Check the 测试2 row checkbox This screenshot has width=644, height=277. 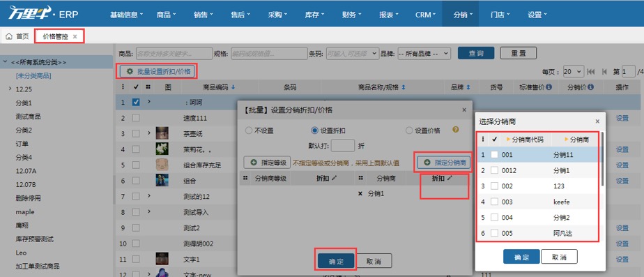tap(136, 227)
